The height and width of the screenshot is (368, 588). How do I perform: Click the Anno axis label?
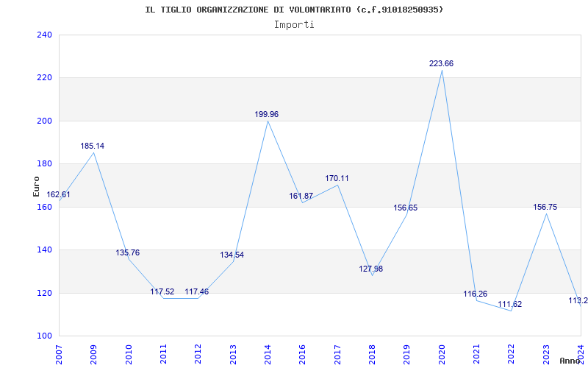click(x=570, y=361)
